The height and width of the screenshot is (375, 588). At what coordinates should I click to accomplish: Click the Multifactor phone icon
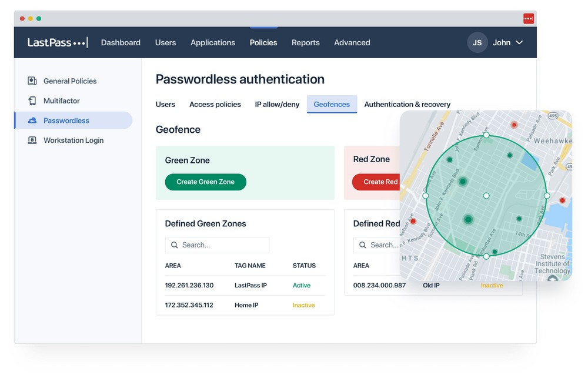tap(32, 101)
